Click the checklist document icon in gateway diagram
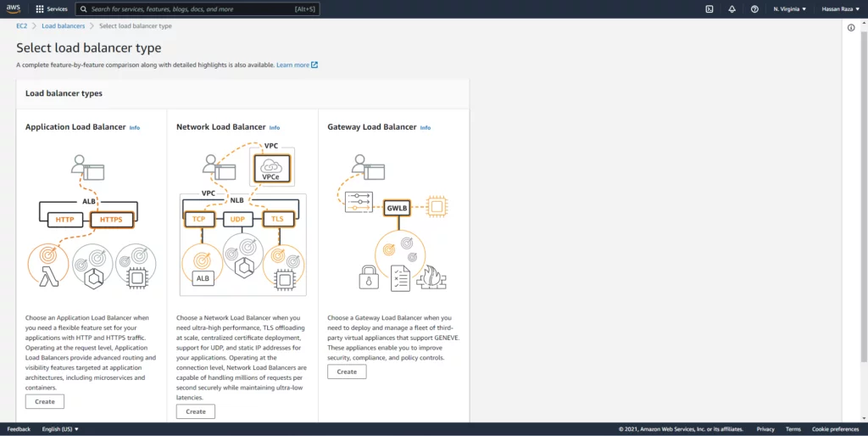Viewport: 868px width, 436px height. click(x=400, y=278)
